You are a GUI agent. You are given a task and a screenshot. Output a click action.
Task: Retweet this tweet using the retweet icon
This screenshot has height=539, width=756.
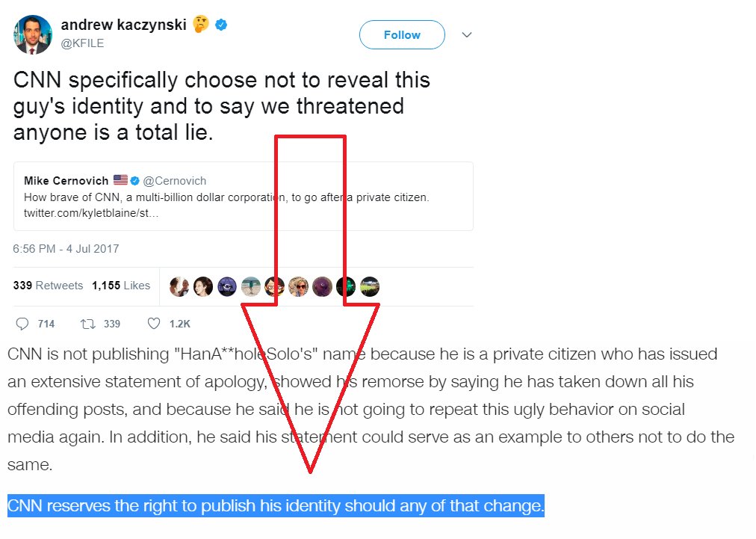[x=88, y=324]
